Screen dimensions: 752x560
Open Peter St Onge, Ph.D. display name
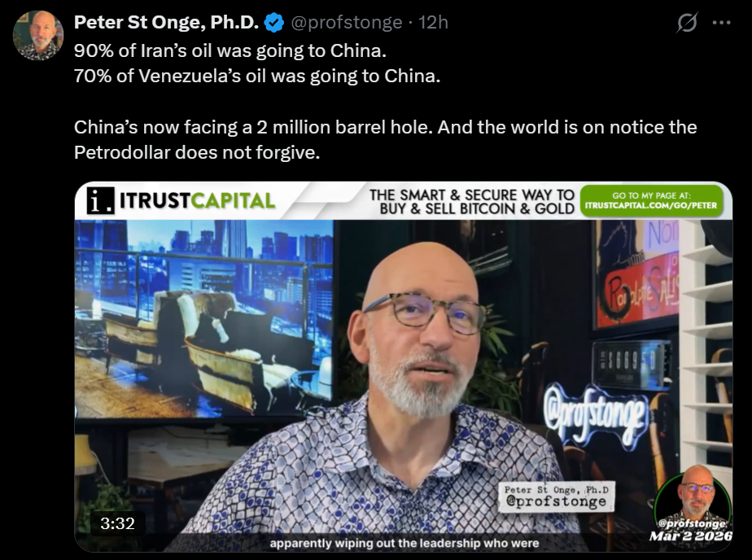click(166, 22)
